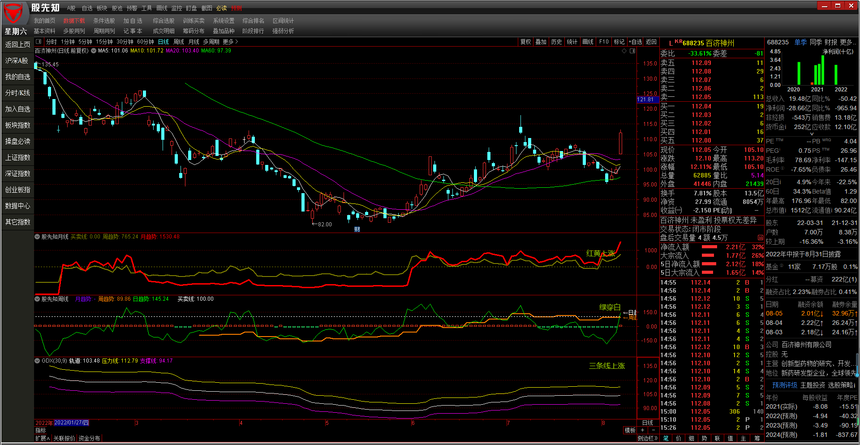Open the A股 menu in the top bar
Screen dimensions: 860x445
pos(71,9)
